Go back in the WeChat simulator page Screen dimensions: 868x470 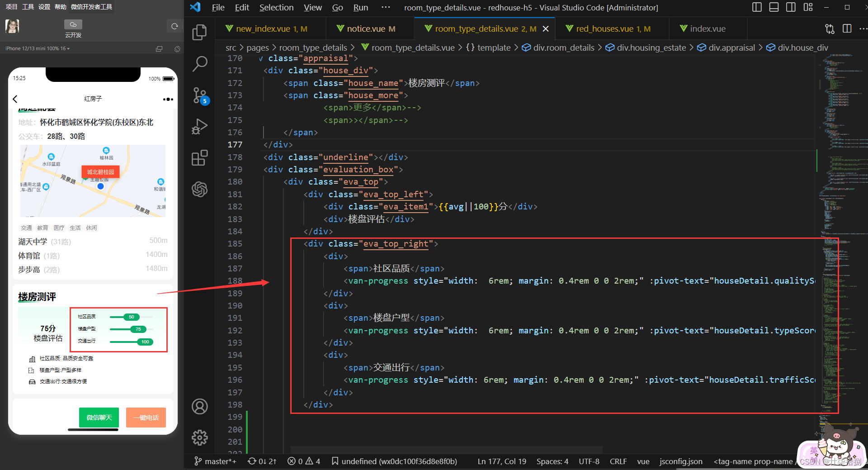coord(15,99)
